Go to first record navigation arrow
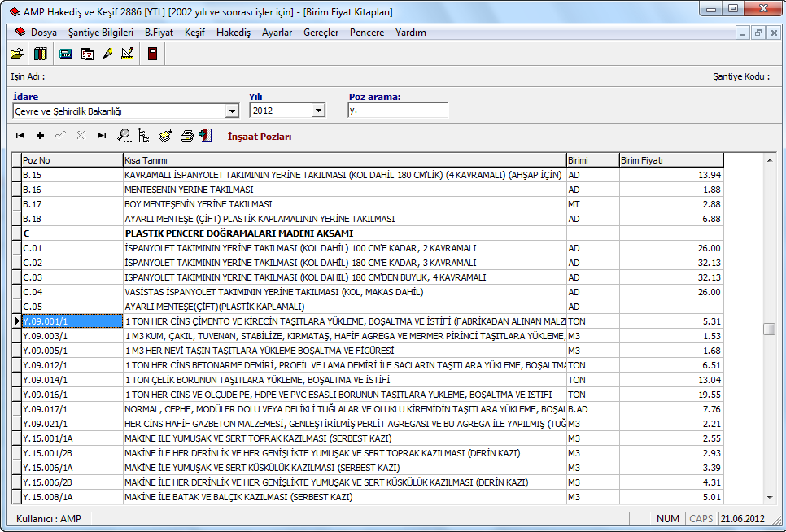The height and width of the screenshot is (532, 786). click(20, 136)
